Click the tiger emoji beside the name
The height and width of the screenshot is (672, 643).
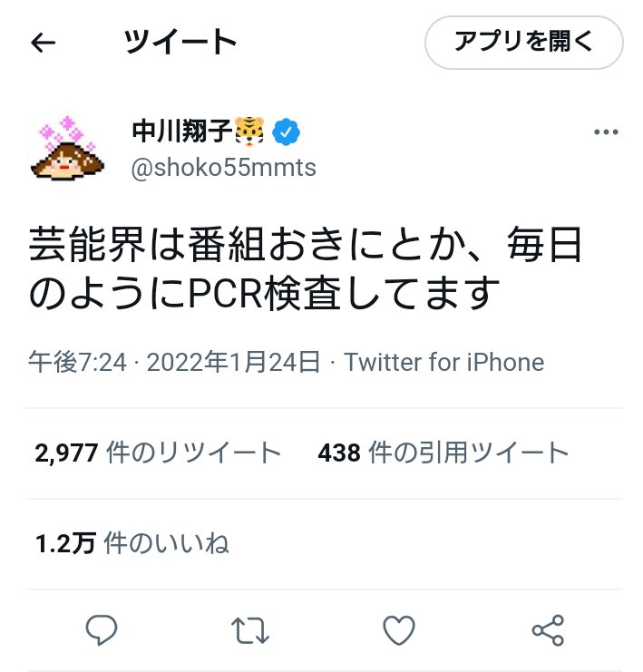250,131
